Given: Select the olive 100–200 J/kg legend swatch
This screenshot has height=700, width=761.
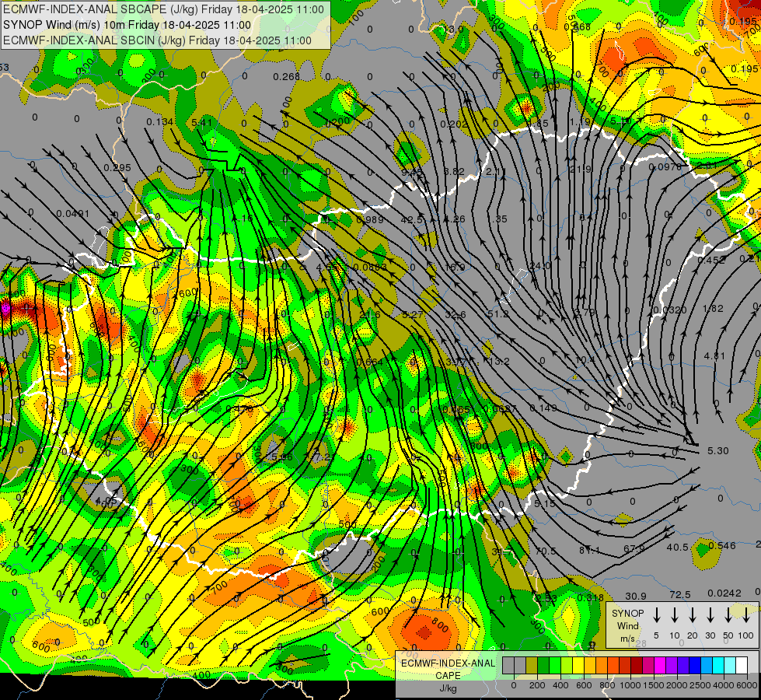Looking at the screenshot, I should pos(532,666).
